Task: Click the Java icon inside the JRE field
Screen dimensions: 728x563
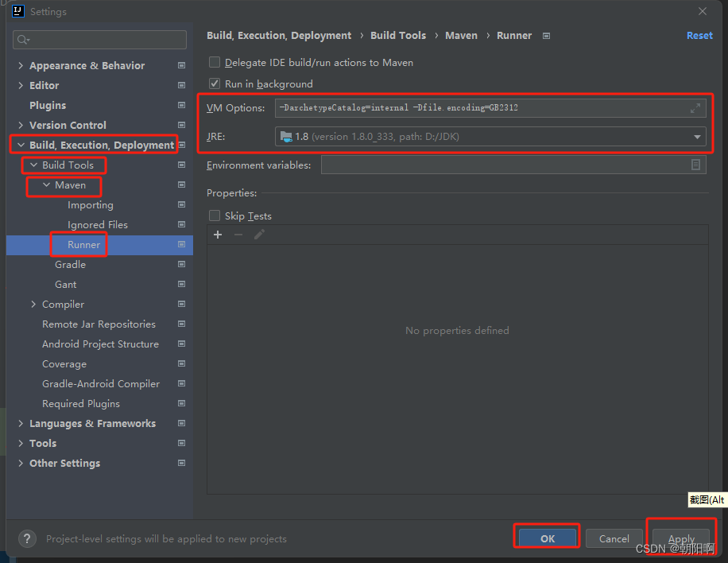Action: [x=285, y=136]
